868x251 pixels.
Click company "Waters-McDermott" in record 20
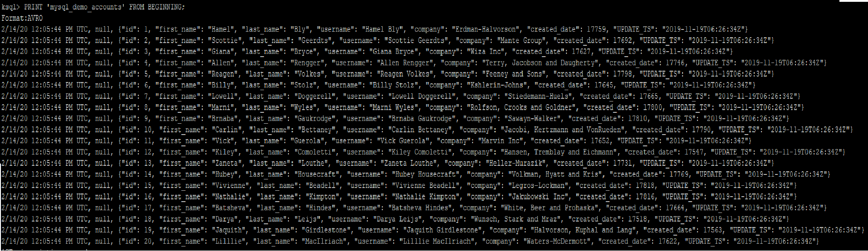557,241
